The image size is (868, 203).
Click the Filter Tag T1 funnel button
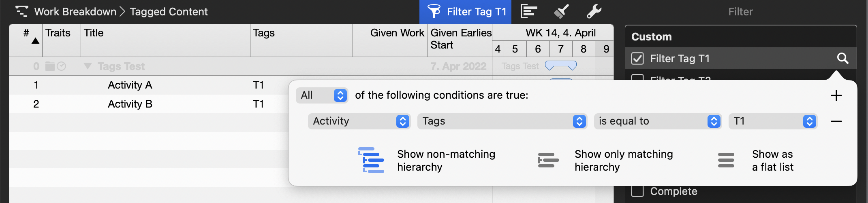click(x=465, y=12)
